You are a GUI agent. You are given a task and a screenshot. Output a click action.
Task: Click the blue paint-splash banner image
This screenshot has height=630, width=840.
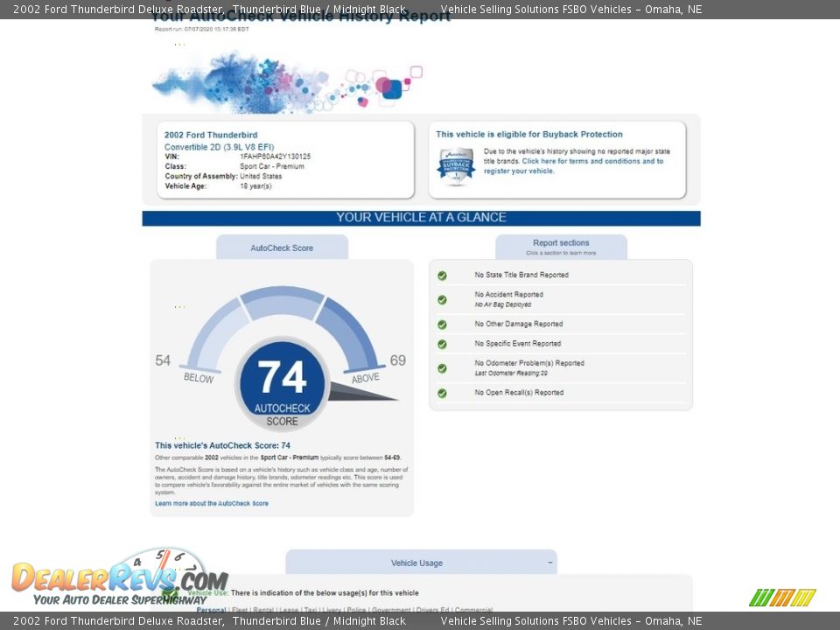[288, 82]
